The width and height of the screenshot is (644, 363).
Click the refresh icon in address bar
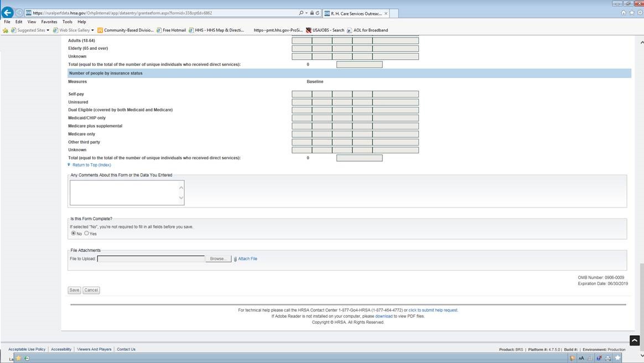317,13
